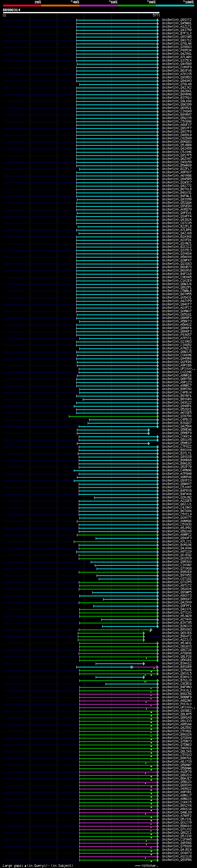Click the white query length bar
The height and width of the screenshot is (868, 197).
81,13
